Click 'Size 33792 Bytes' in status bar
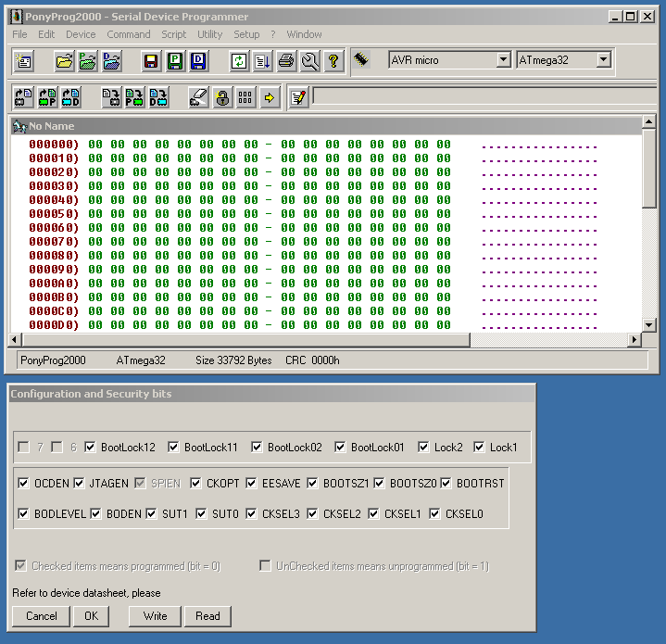Image resolution: width=666 pixels, height=644 pixels. coord(233,360)
